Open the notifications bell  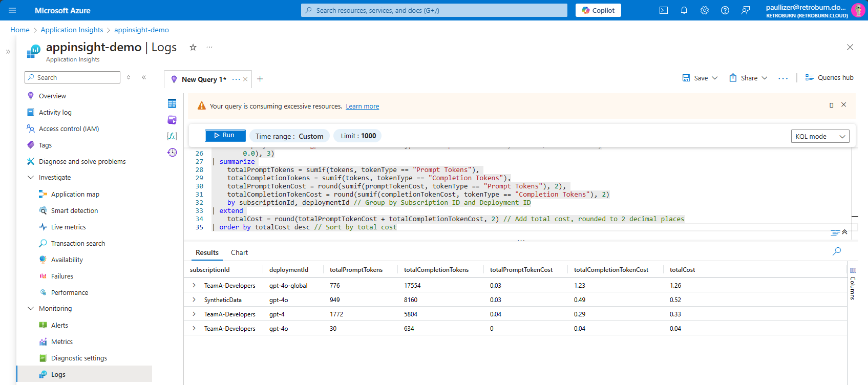click(684, 10)
